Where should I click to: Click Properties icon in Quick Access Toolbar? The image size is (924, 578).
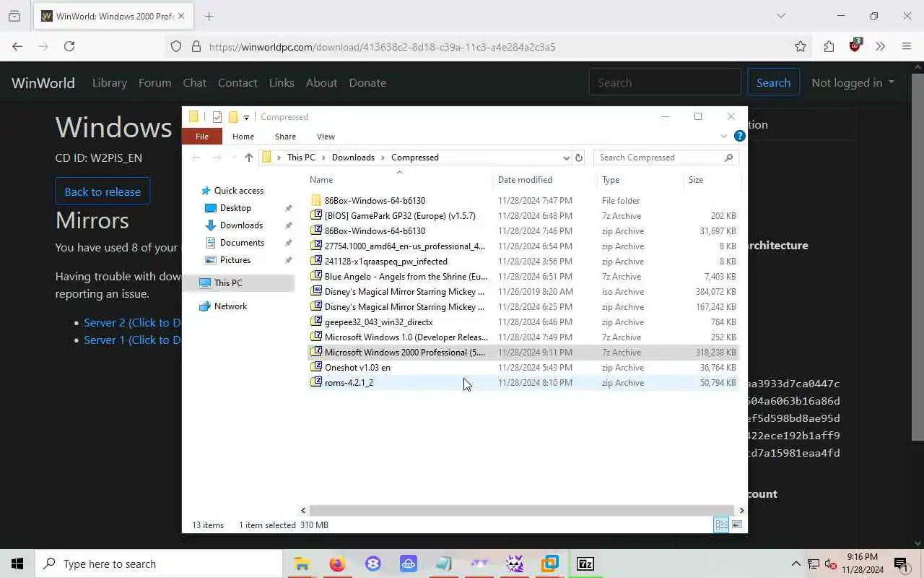tap(217, 117)
